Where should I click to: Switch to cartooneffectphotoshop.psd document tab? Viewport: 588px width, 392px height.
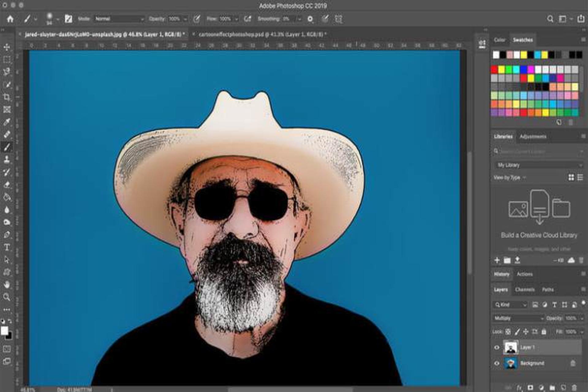click(262, 34)
